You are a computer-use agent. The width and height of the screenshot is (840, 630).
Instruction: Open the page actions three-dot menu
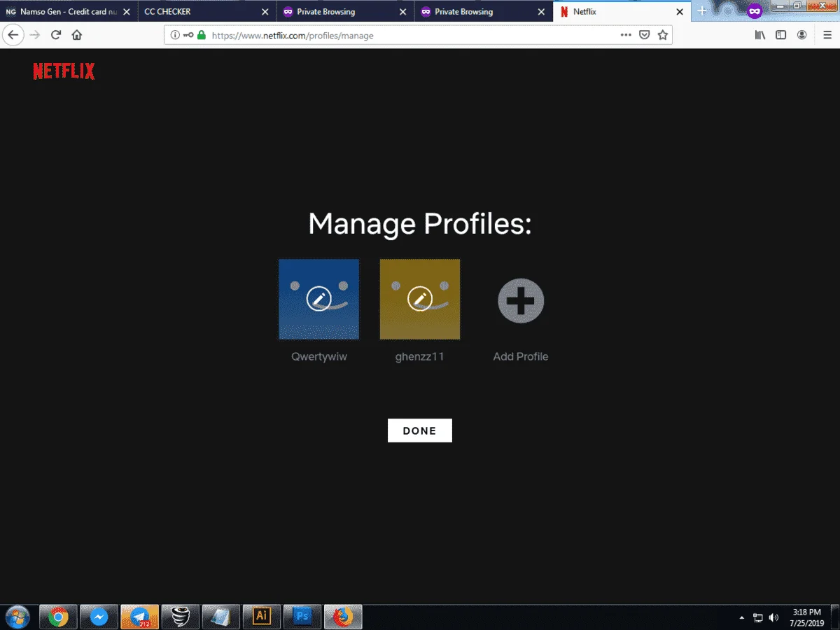point(626,35)
